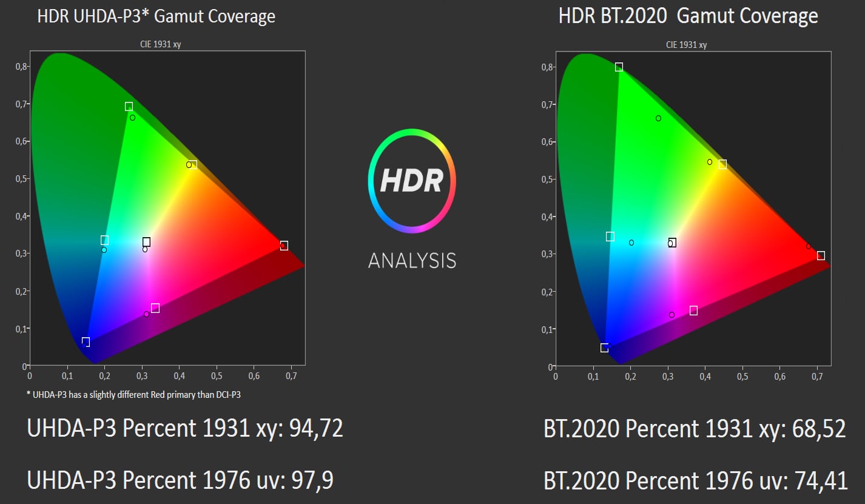
Task: Click the HDR Analysis circular logo
Action: (412, 181)
